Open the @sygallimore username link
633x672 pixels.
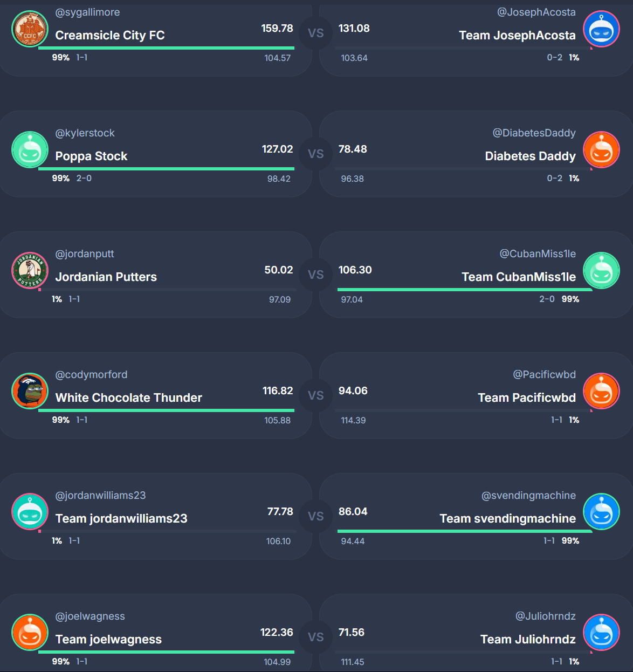tap(88, 12)
